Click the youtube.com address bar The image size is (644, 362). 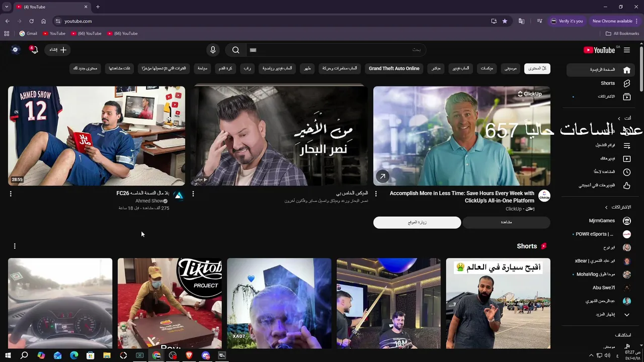pyautogui.click(x=272, y=21)
